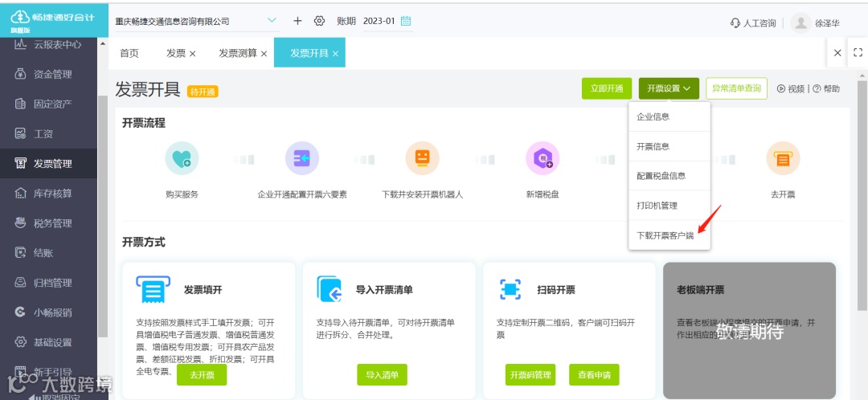Viewport: 868px width, 400px height.
Task: Click the 账期 2023-01 field
Action: pos(387,21)
